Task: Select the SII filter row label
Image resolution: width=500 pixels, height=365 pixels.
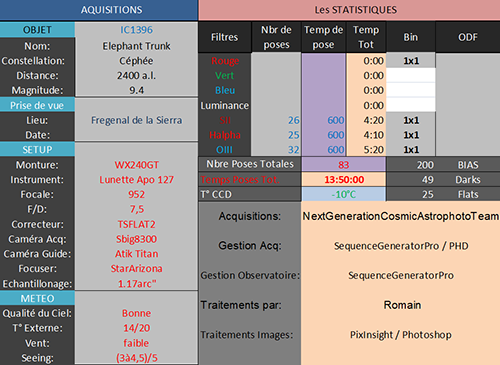Action: click(225, 120)
